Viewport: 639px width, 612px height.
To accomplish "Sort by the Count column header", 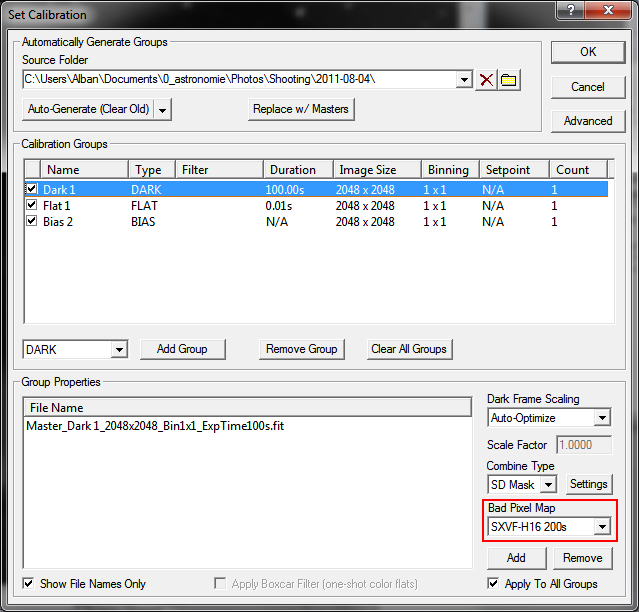I will click(578, 170).
